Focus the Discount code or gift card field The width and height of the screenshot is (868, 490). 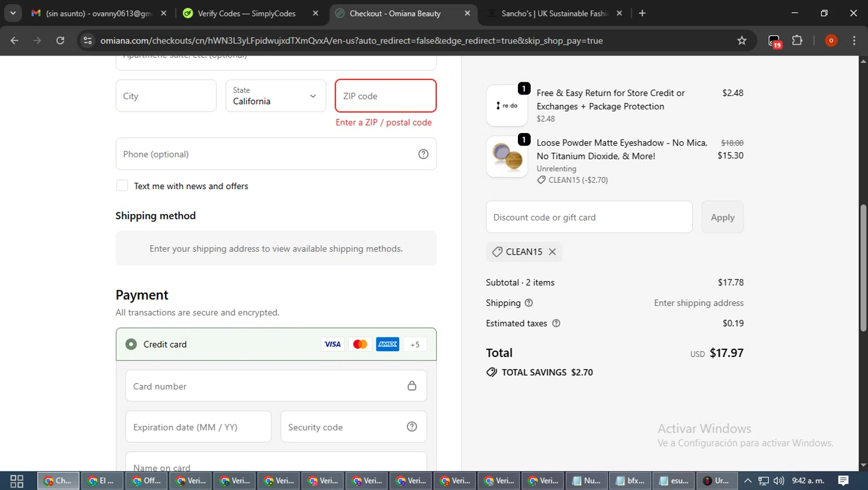coord(589,217)
